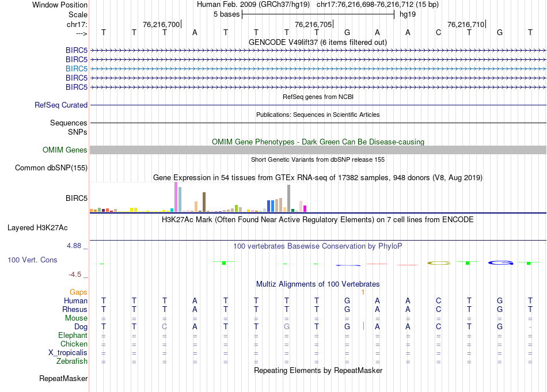Image resolution: width=547 pixels, height=392 pixels.
Task: Click the orange insertion bar in Dog row
Action: click(x=363, y=326)
